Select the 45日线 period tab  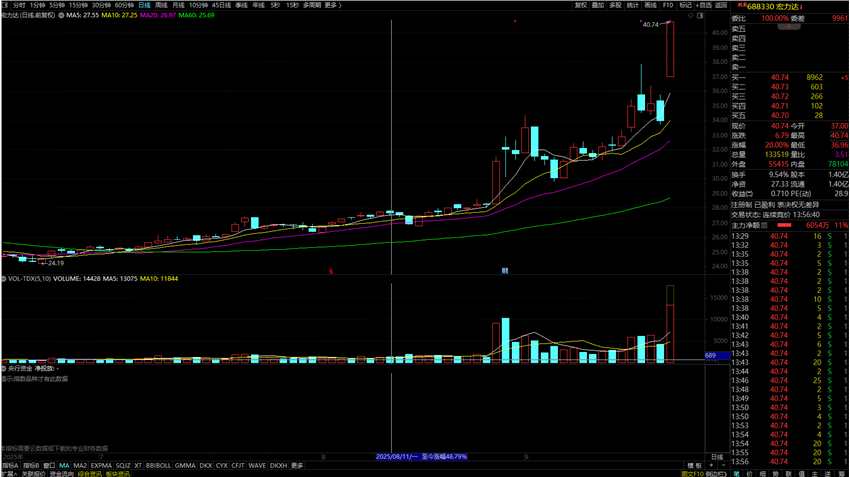(x=221, y=5)
